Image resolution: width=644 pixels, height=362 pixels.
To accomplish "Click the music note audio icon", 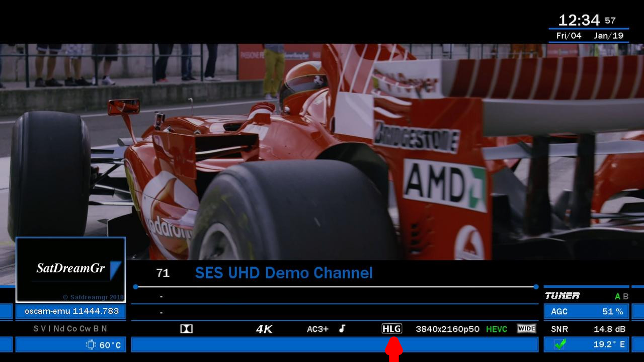I will click(x=342, y=328).
